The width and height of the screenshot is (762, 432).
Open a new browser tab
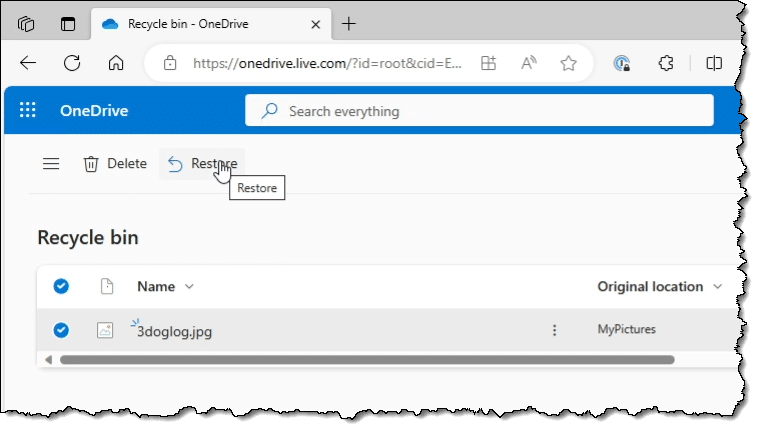349,23
